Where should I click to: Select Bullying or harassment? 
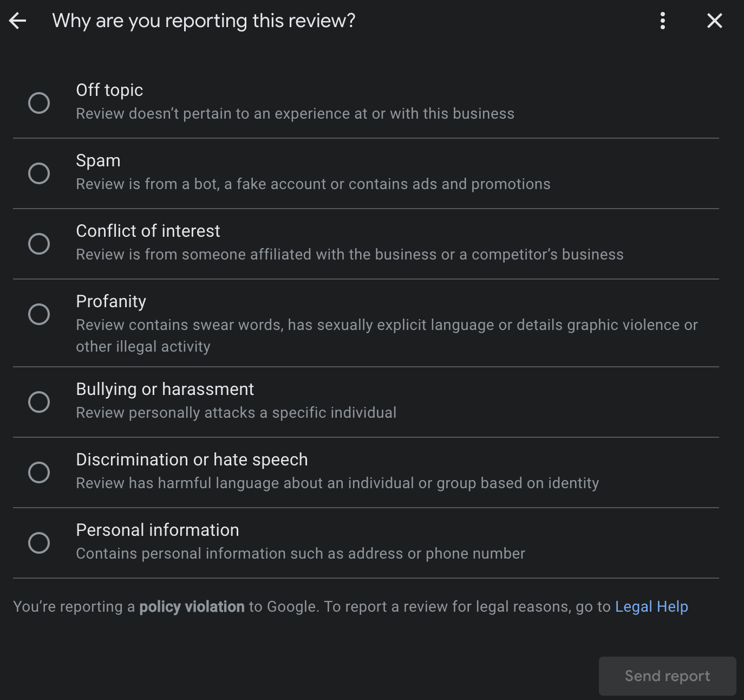[x=38, y=401]
